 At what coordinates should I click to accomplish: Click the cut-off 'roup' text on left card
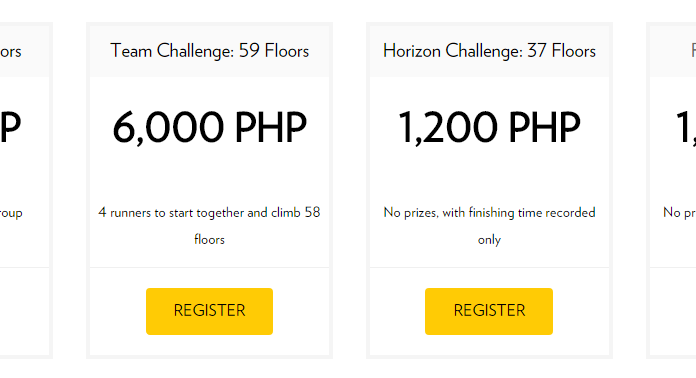coord(11,213)
